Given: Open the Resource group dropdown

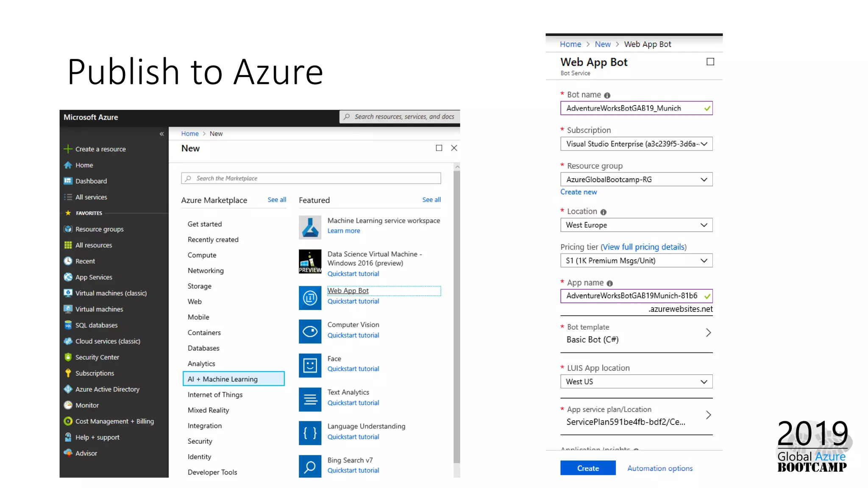Looking at the screenshot, I should [636, 180].
